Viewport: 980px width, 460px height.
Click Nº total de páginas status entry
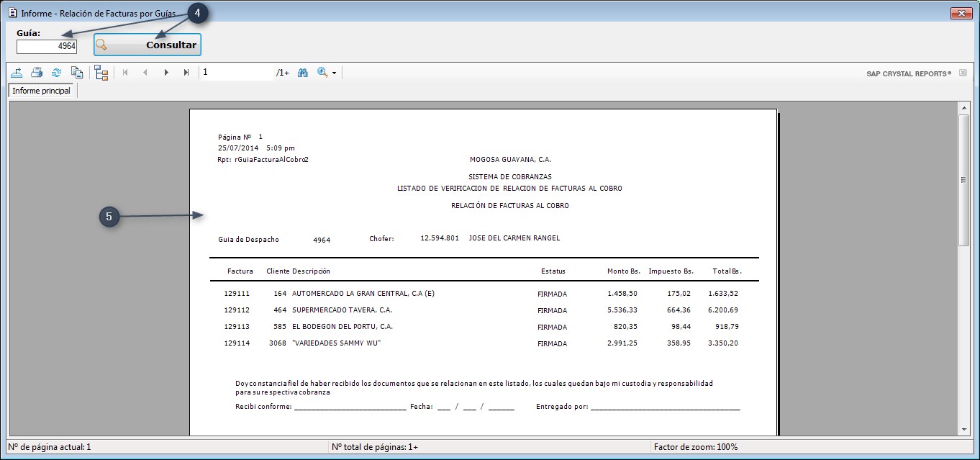pos(375,447)
